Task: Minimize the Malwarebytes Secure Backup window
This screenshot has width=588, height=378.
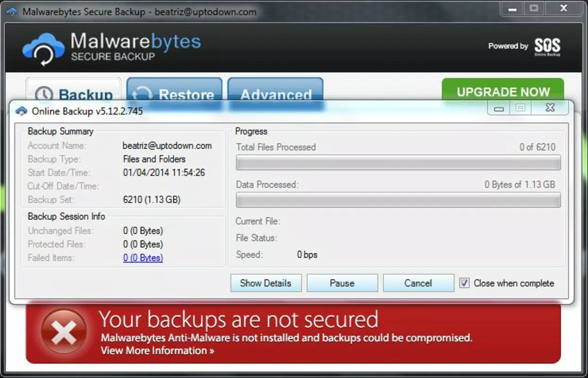Action: (x=511, y=8)
